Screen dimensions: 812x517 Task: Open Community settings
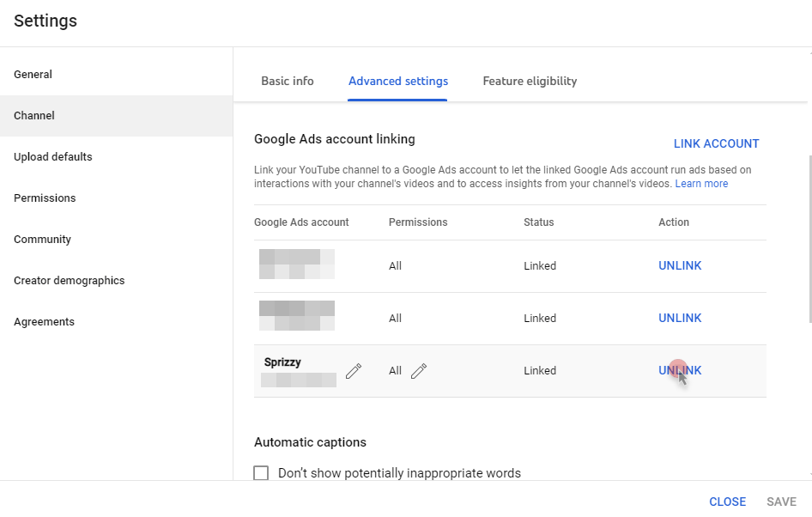[116, 240]
